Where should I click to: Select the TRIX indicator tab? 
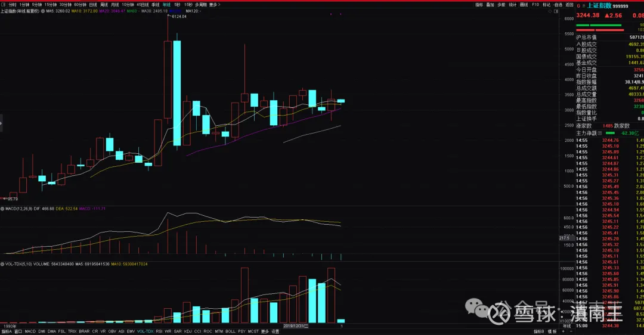(72, 331)
